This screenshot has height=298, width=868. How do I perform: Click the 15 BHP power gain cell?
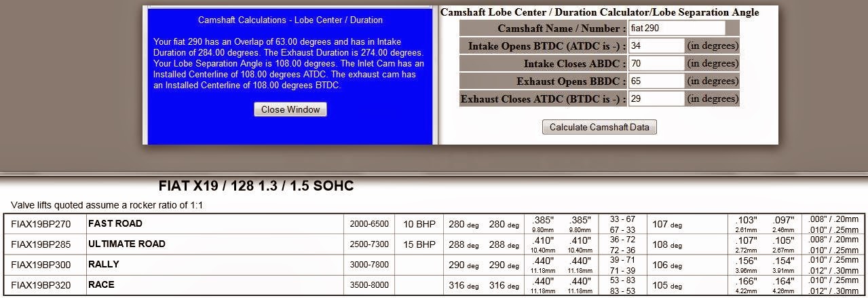pyautogui.click(x=419, y=244)
